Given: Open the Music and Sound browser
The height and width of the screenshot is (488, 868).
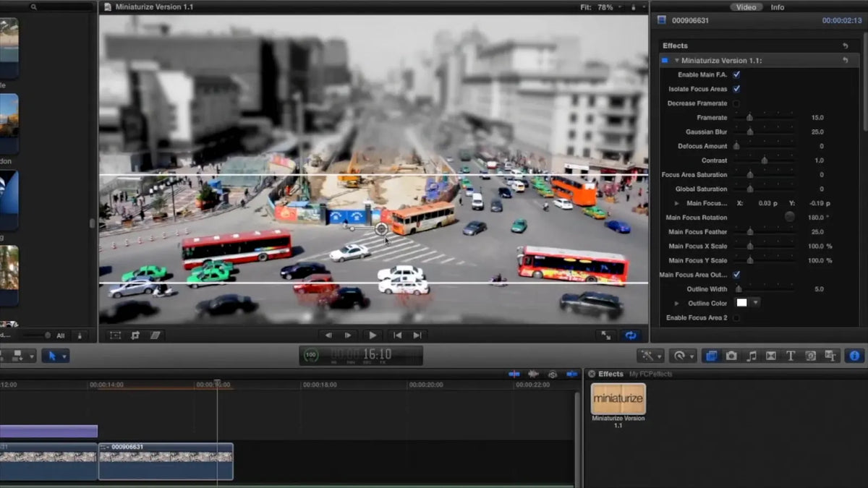Looking at the screenshot, I should (x=752, y=356).
